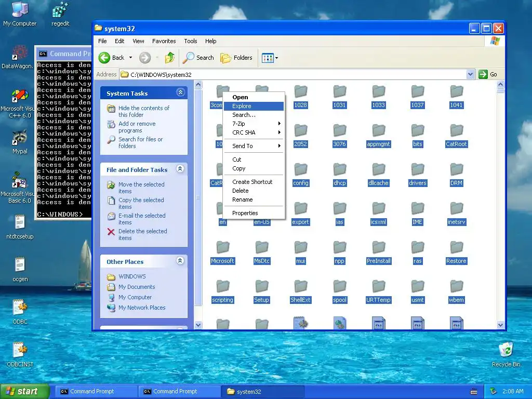Screen dimensions: 532x399
Task: Open the Tools menu
Action: point(190,41)
